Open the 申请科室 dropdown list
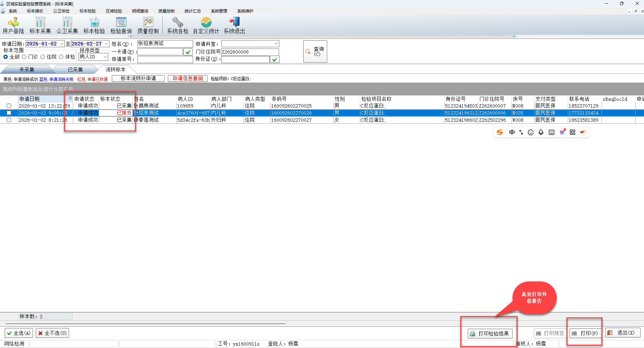 276,44
